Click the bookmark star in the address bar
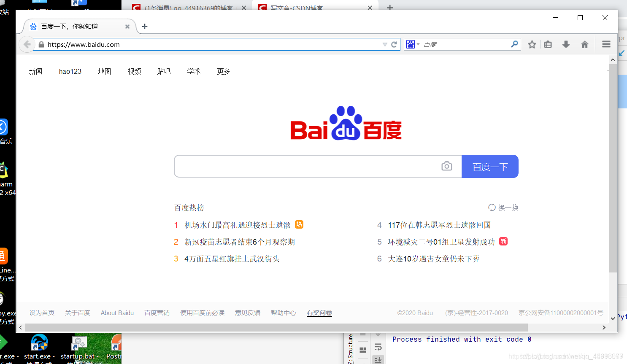Screen dimensions: 627x364 [x=532, y=44]
